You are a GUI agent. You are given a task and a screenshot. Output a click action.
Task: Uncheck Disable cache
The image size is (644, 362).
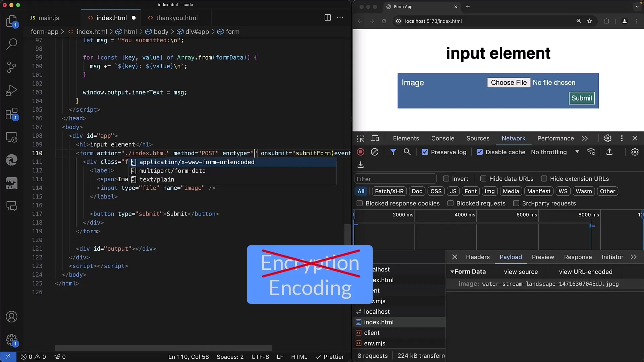[480, 152]
